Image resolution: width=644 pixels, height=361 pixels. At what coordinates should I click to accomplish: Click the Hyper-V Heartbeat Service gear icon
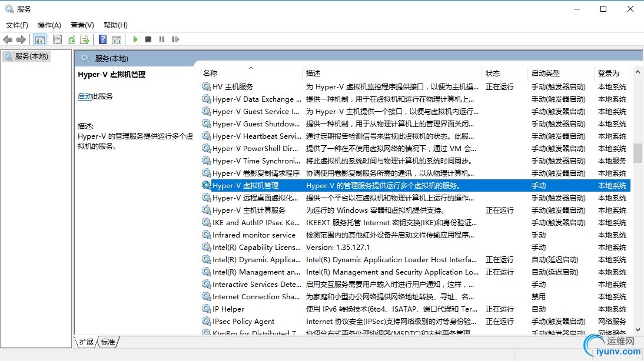[x=206, y=136]
